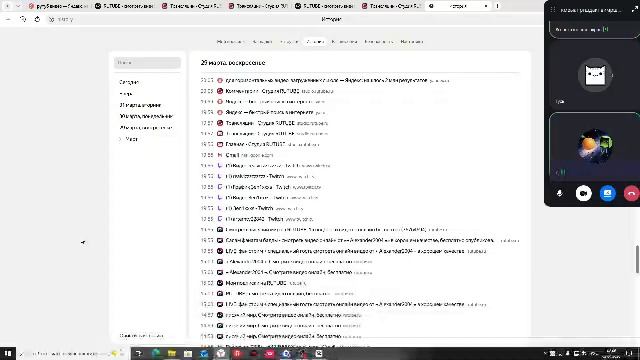Open Microsoft Edge from the taskbar
The image size is (640, 360).
(156, 353)
